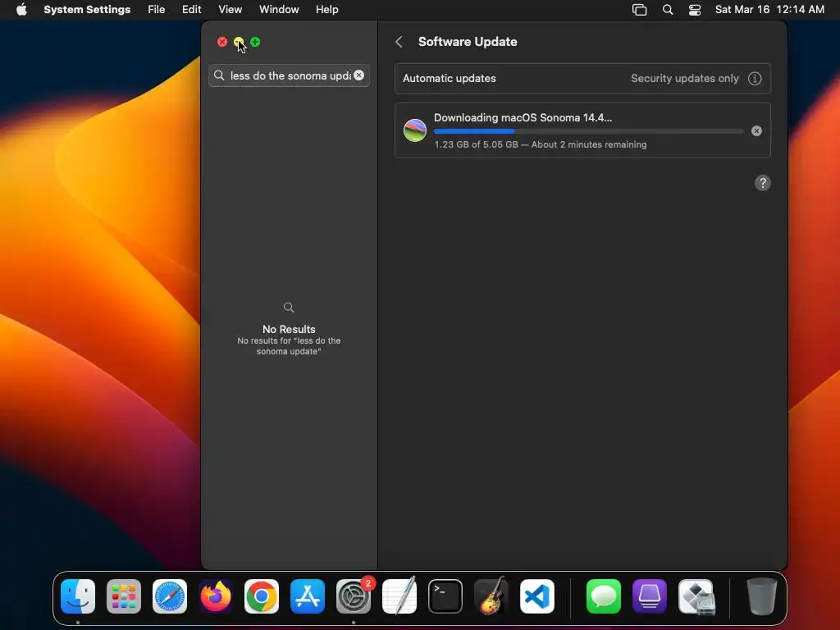Image resolution: width=840 pixels, height=630 pixels.
Task: Click System Settings icon in the Dock
Action: coord(354,596)
